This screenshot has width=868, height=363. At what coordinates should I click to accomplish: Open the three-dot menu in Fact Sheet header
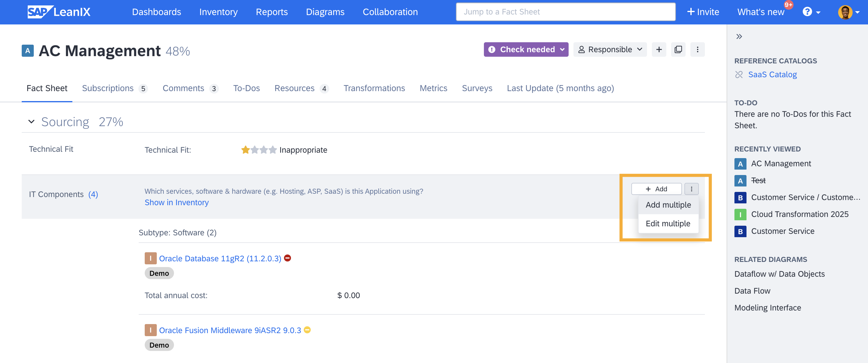(x=697, y=49)
